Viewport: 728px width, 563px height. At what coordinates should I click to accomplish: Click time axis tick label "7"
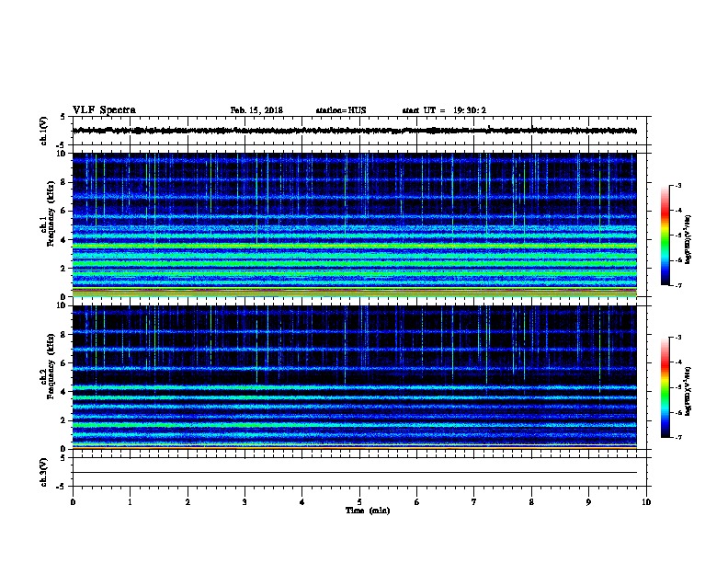tap(474, 501)
